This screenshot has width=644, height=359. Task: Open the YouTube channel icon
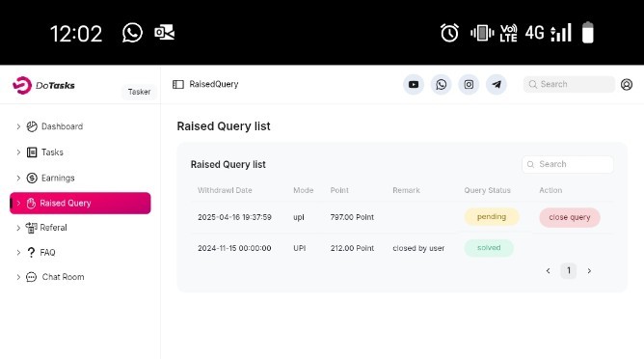click(x=414, y=84)
